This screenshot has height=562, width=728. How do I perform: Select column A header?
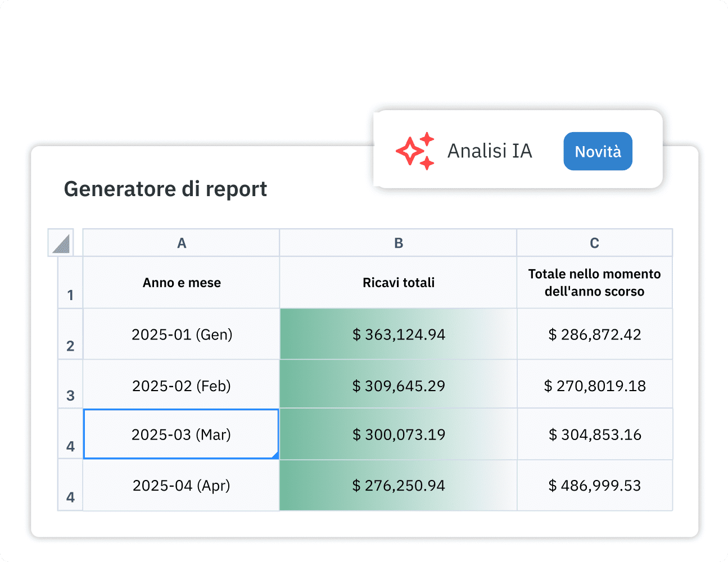click(181, 242)
